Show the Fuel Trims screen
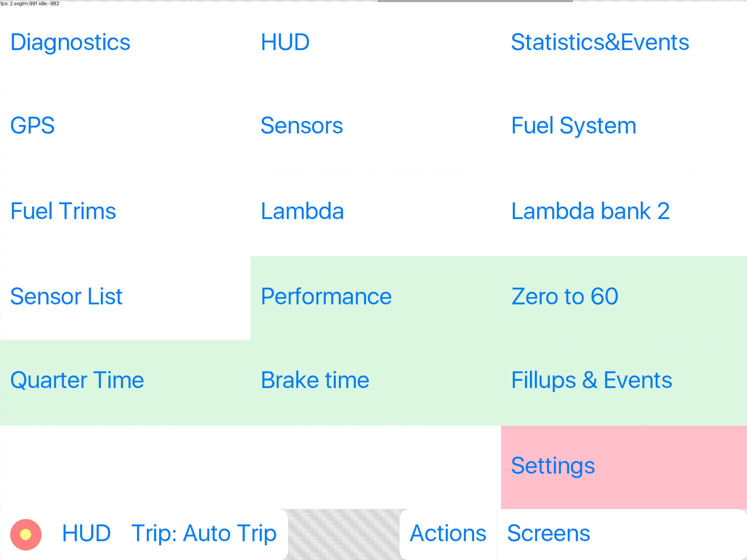The image size is (747, 560). (x=63, y=211)
